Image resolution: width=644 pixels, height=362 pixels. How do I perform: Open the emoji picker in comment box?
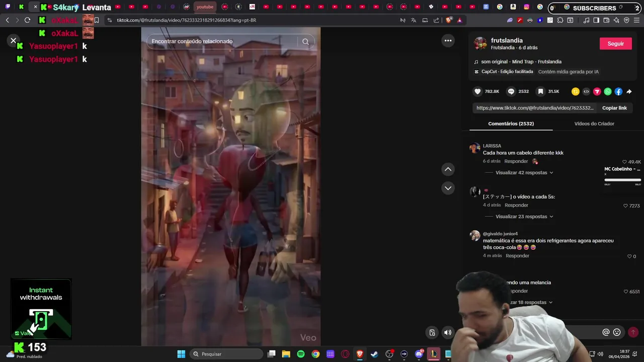click(x=617, y=332)
